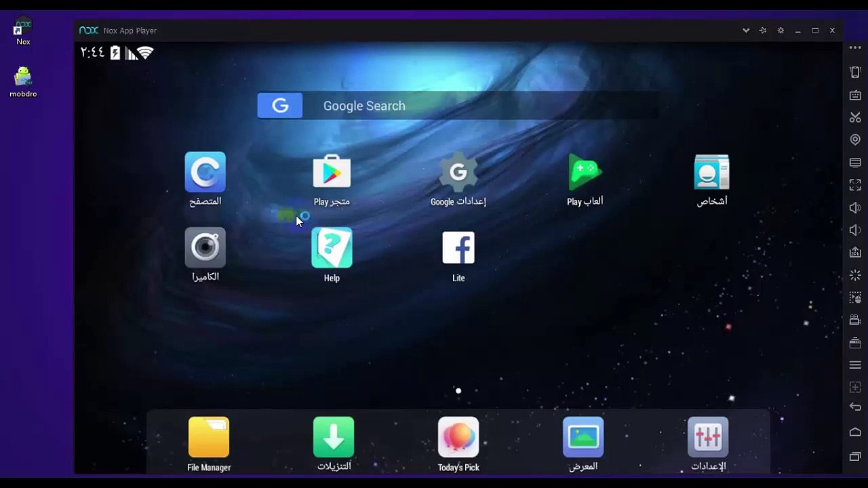Open Nox system settings gear in title bar
Image resolution: width=868 pixels, height=488 pixels.
[x=781, y=30]
